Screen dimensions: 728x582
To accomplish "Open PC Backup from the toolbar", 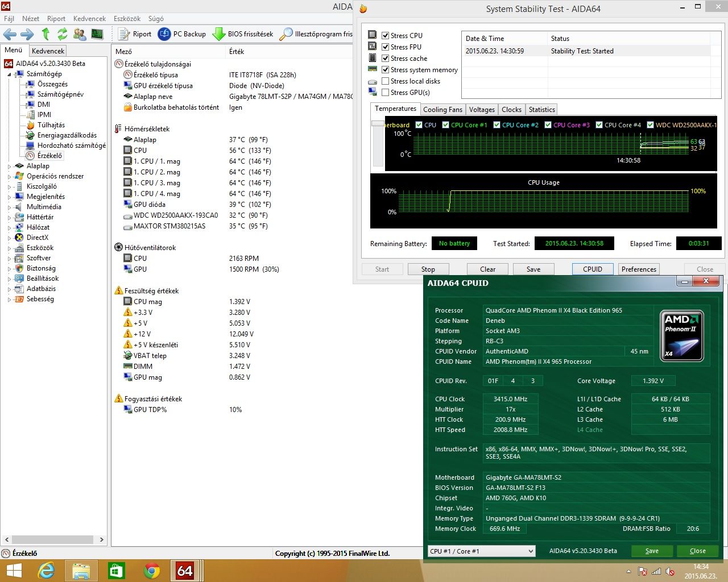I will tap(182, 34).
